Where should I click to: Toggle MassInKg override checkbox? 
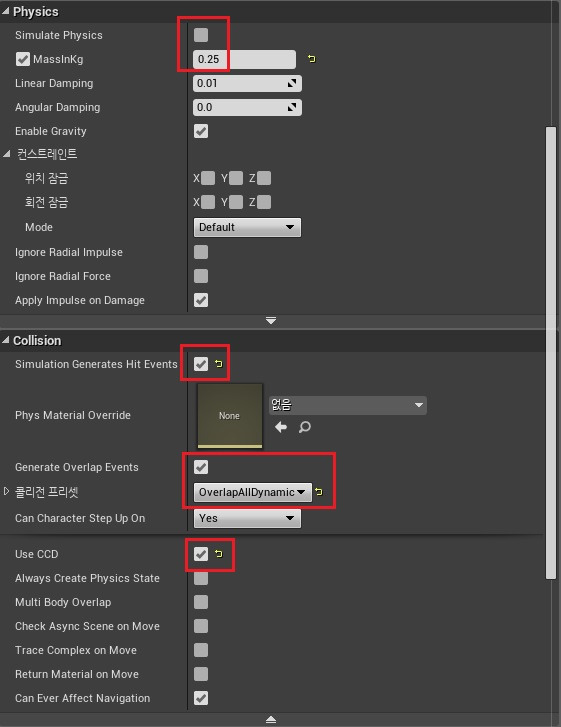point(23,59)
